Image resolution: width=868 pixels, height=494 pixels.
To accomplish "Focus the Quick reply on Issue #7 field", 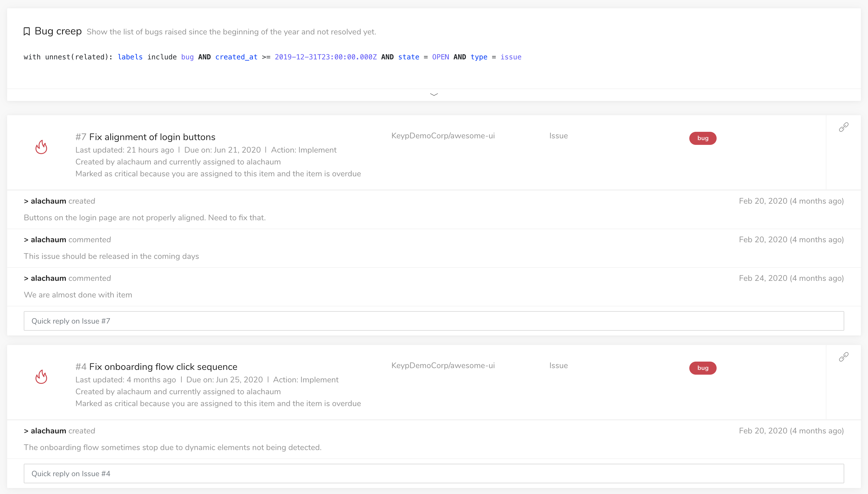I will click(434, 321).
